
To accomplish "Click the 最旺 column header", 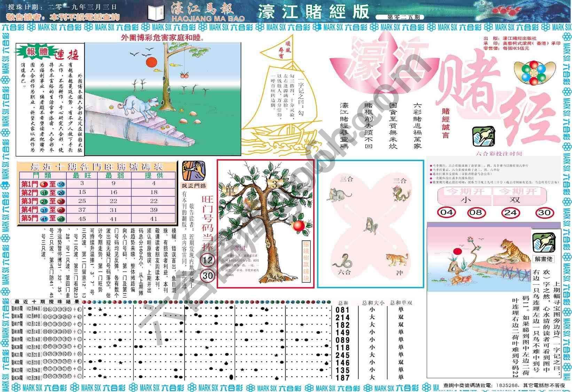I will [x=82, y=176].
